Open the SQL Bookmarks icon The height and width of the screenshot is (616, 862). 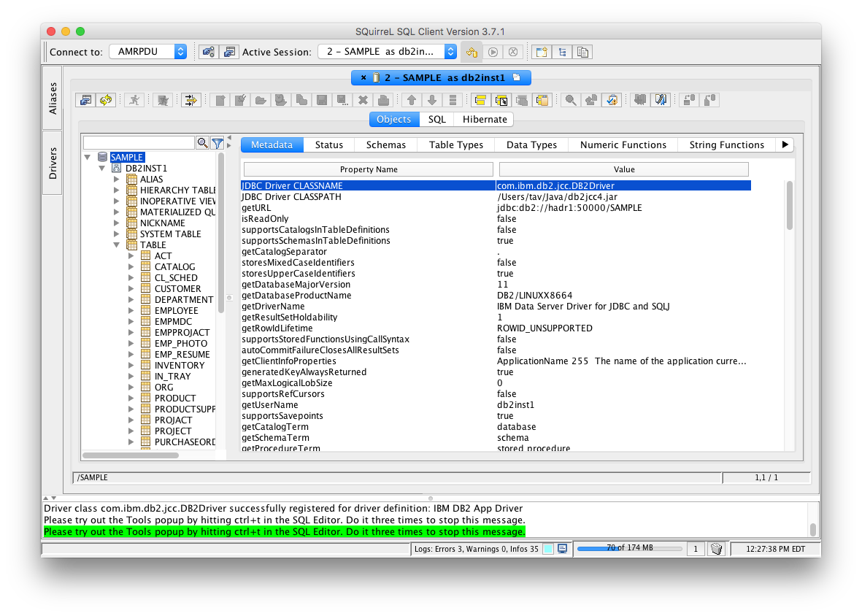coord(659,100)
